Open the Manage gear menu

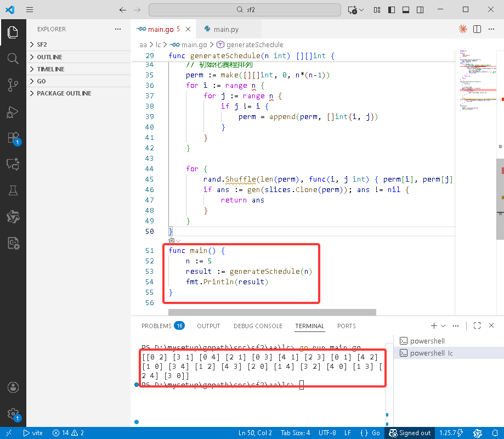13,414
